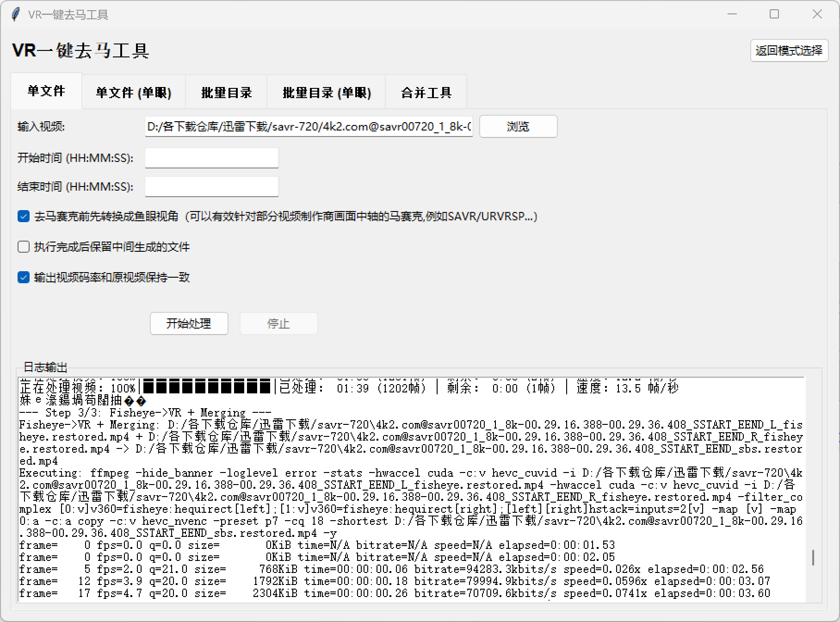The width and height of the screenshot is (840, 622).
Task: Click the 浏览 browse button
Action: (518, 126)
